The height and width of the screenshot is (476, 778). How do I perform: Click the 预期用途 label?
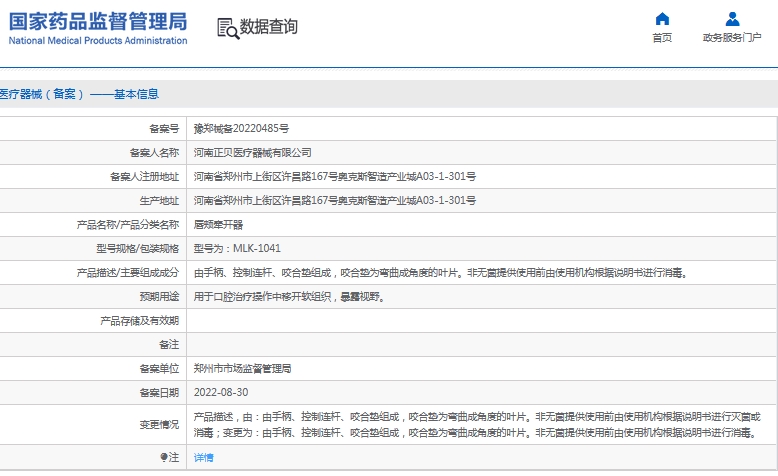(x=159, y=297)
